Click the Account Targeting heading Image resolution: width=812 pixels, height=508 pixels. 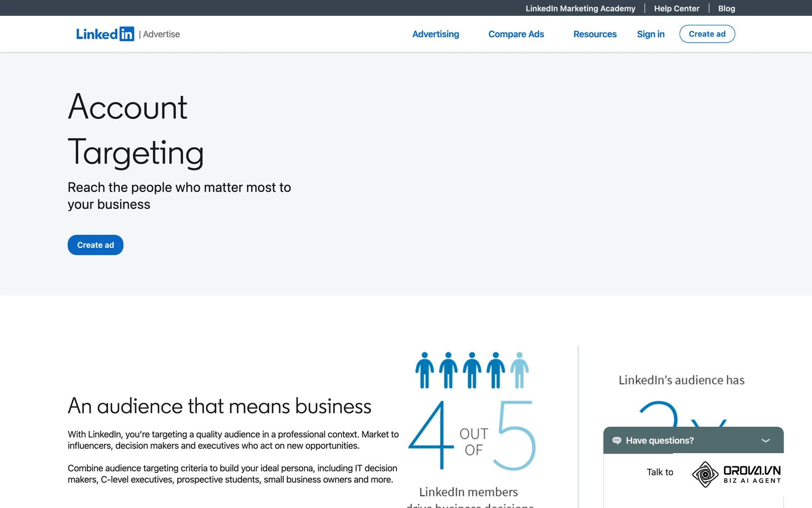136,130
